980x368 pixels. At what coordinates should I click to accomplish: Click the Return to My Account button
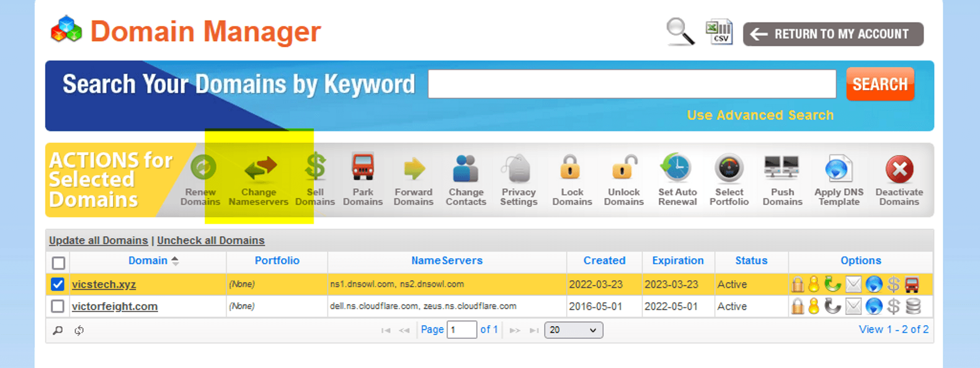tap(833, 34)
